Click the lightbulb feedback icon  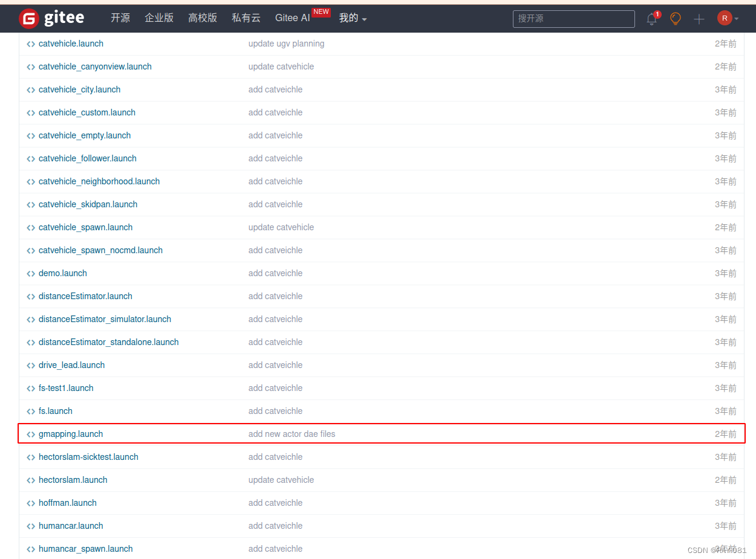pos(675,19)
